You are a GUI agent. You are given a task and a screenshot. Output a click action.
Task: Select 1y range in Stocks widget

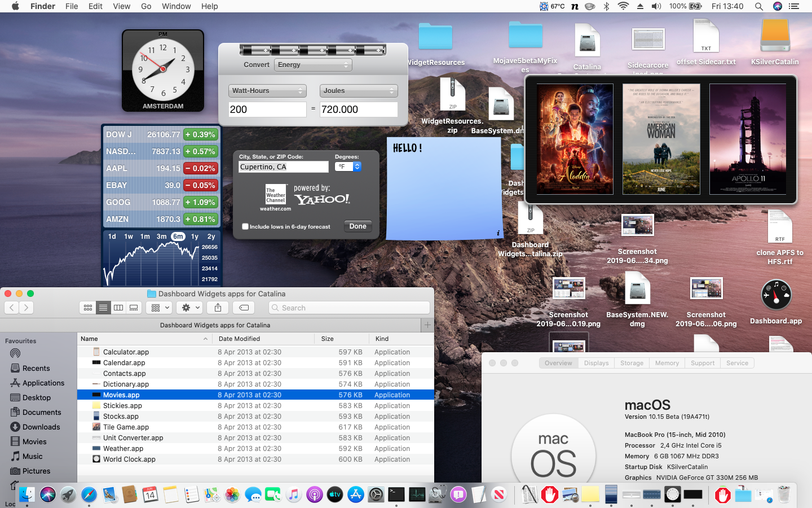pos(195,237)
